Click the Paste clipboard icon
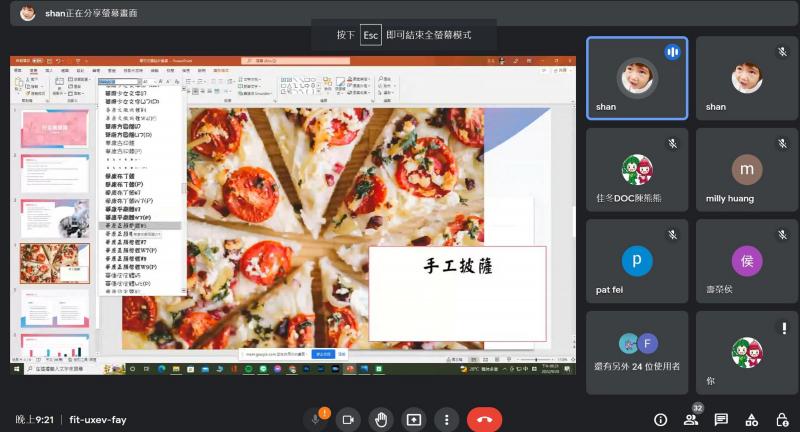Image resolution: width=800 pixels, height=432 pixels. click(x=19, y=85)
